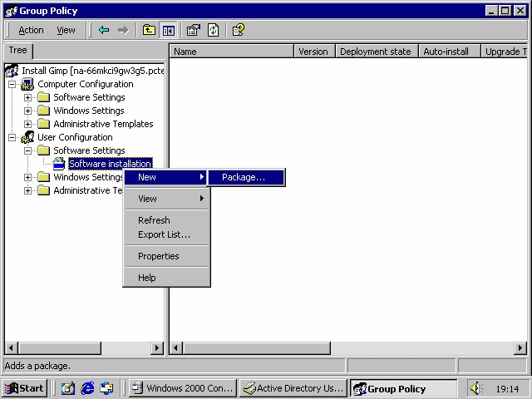Choose Properties from the context menu
Screen dimensions: 532x399
point(165,256)
